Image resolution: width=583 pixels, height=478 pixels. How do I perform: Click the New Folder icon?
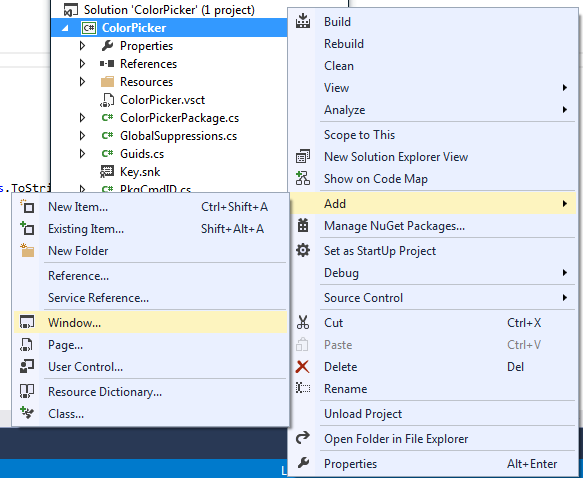tap(27, 250)
